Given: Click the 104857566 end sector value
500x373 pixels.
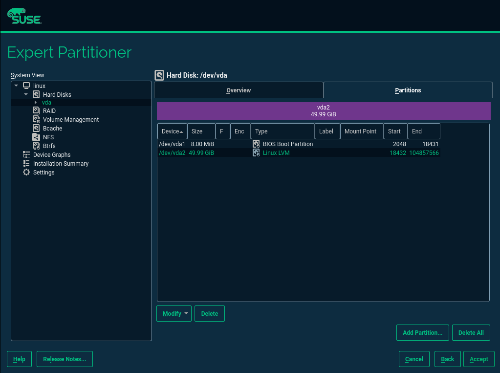Looking at the screenshot, I should [424, 153].
